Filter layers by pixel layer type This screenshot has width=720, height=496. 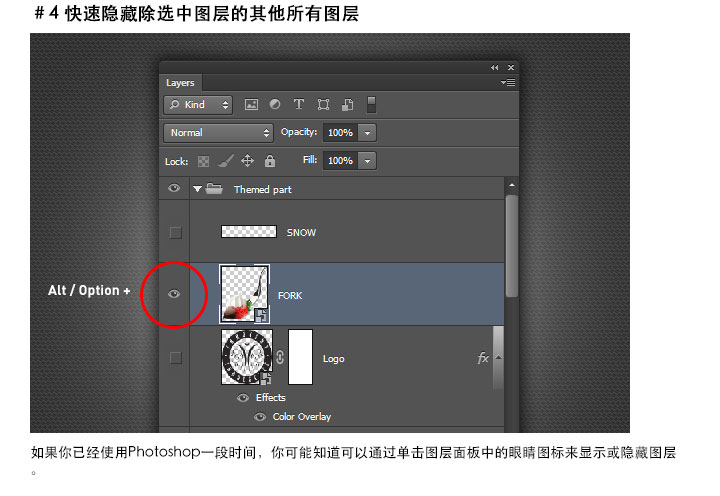[251, 104]
